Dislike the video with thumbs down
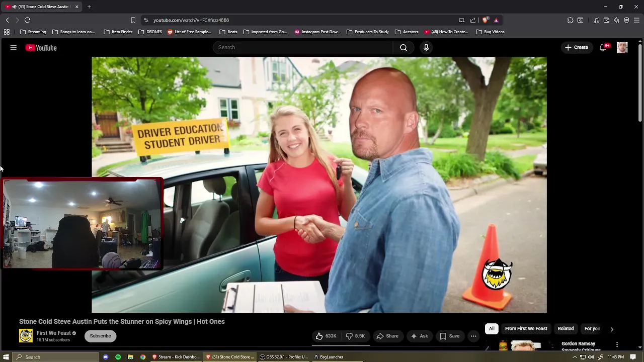This screenshot has height=362, width=644. (x=355, y=336)
